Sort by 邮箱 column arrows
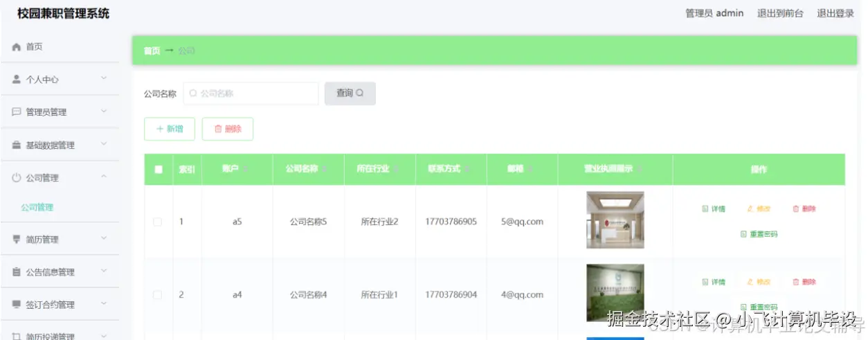 coord(530,170)
